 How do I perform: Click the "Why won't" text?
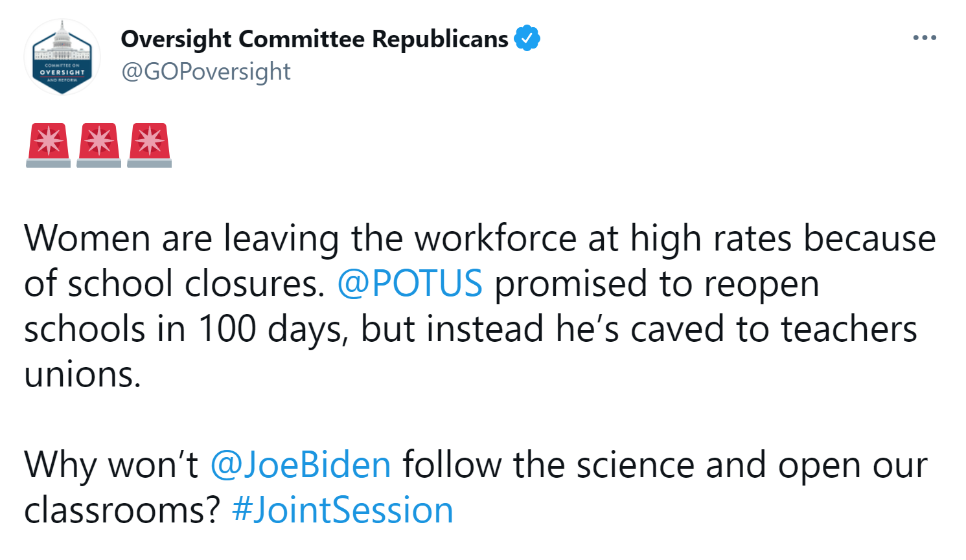(111, 465)
